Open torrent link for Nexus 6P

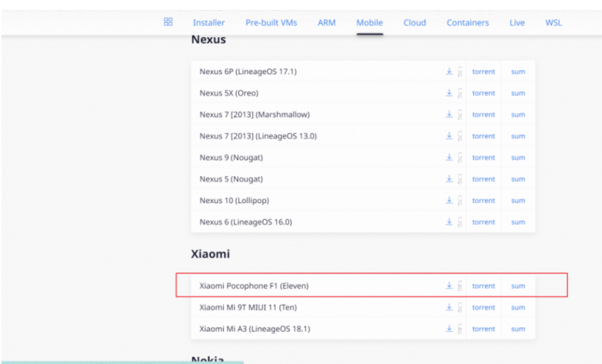tap(484, 72)
